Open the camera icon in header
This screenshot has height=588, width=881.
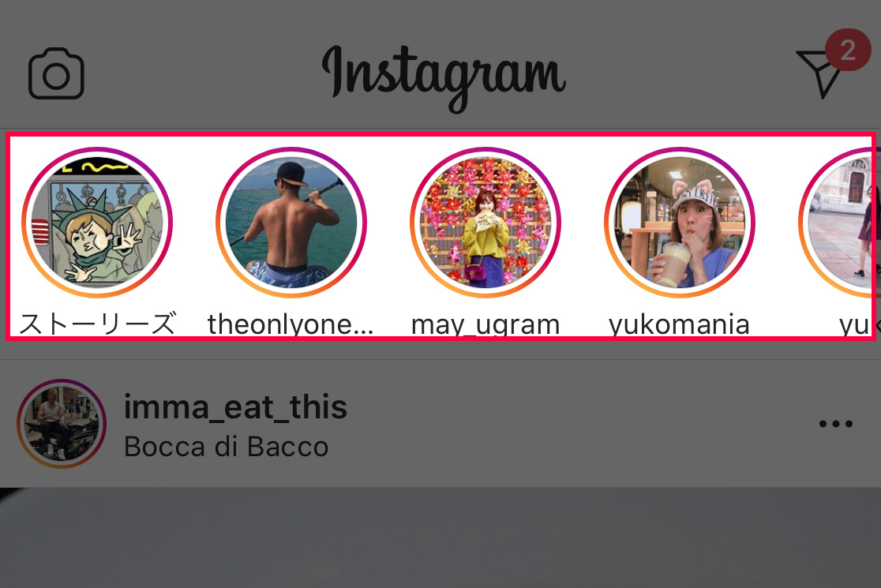[x=56, y=73]
